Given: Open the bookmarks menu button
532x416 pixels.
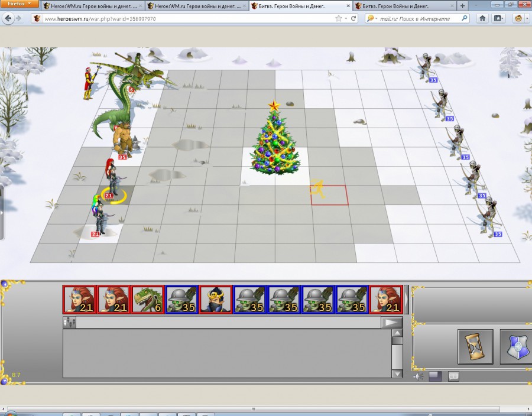Looking at the screenshot, I should coord(498,18).
